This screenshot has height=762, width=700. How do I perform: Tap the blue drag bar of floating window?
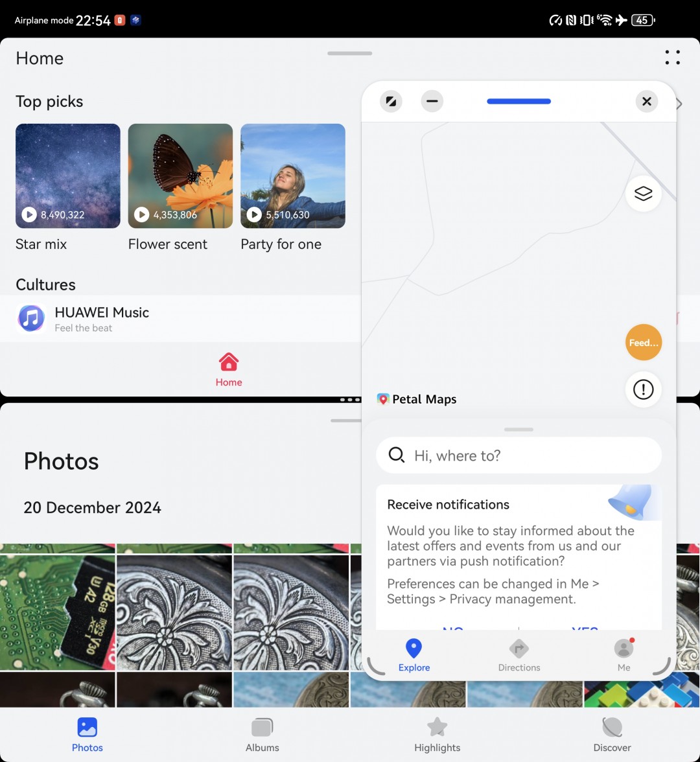pos(519,101)
